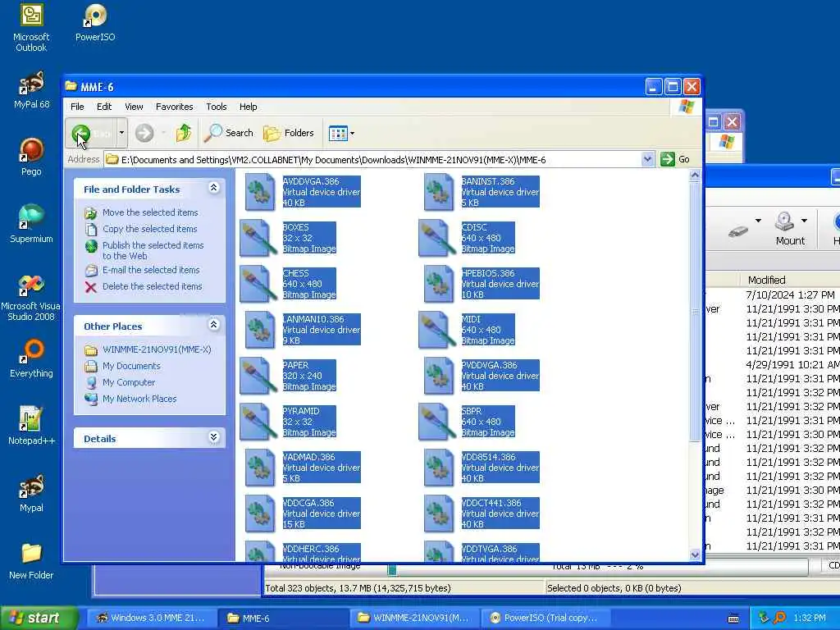This screenshot has height=630, width=840.
Task: Select the HPEBIOS.386 file icon
Action: (438, 284)
